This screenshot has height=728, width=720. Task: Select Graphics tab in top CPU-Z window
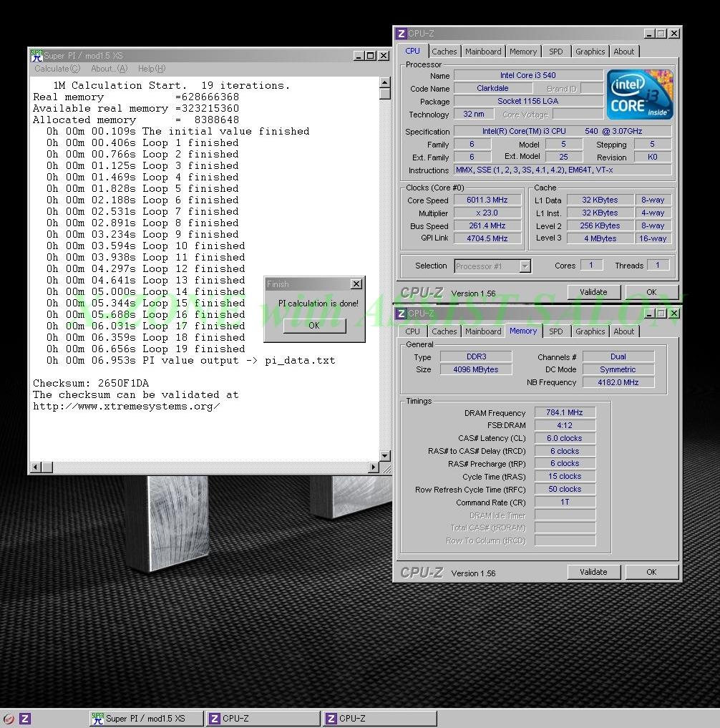[590, 52]
